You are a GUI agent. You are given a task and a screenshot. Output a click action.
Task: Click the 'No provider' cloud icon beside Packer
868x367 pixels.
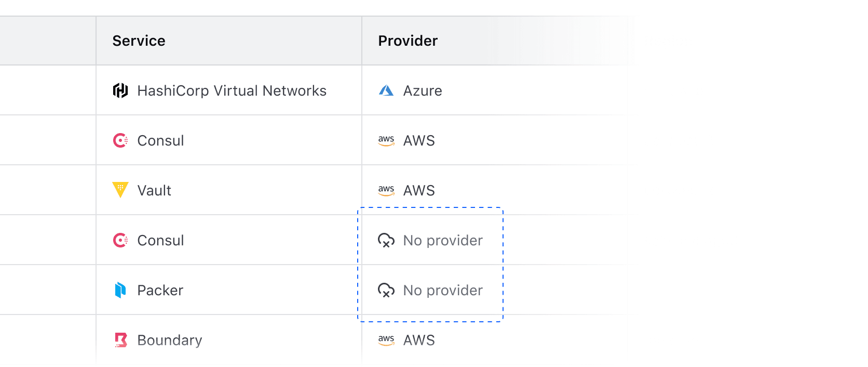386,290
